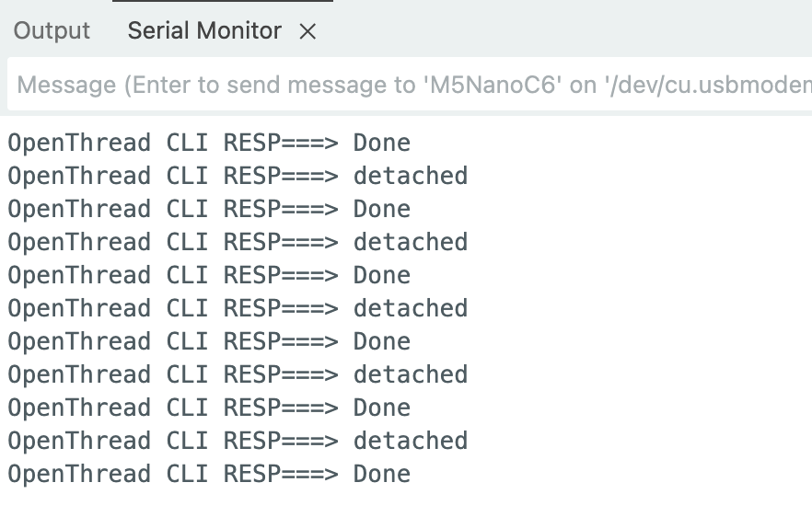812x517 pixels.
Task: Click "OpenThread" in the bottom log line
Action: coord(79,474)
